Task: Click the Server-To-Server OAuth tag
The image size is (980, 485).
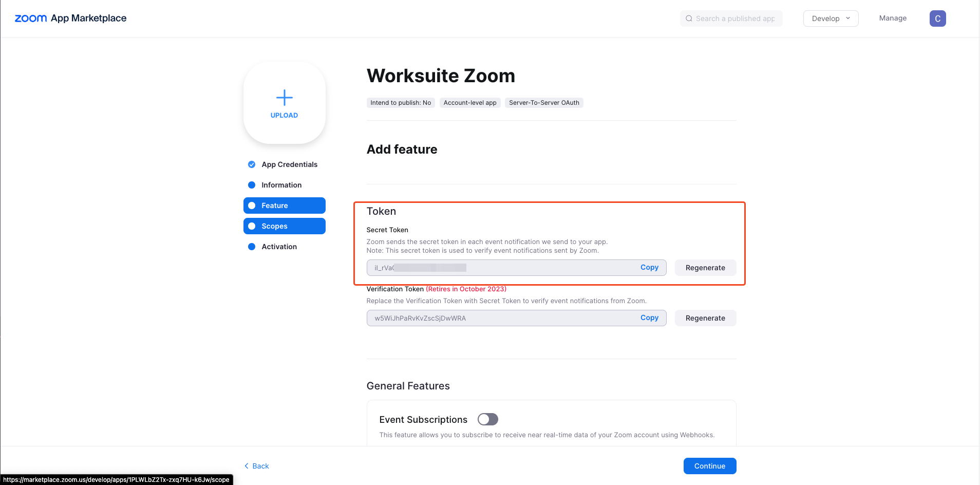Action: click(544, 103)
